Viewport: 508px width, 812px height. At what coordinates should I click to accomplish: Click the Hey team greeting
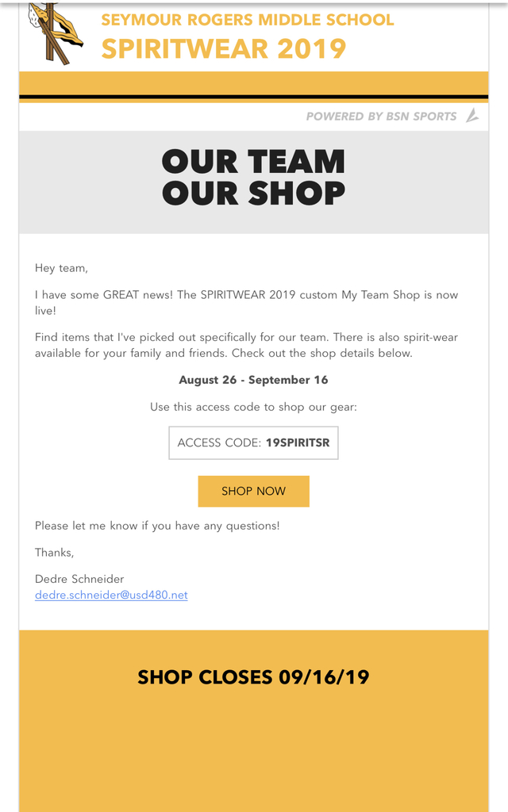pos(62,269)
